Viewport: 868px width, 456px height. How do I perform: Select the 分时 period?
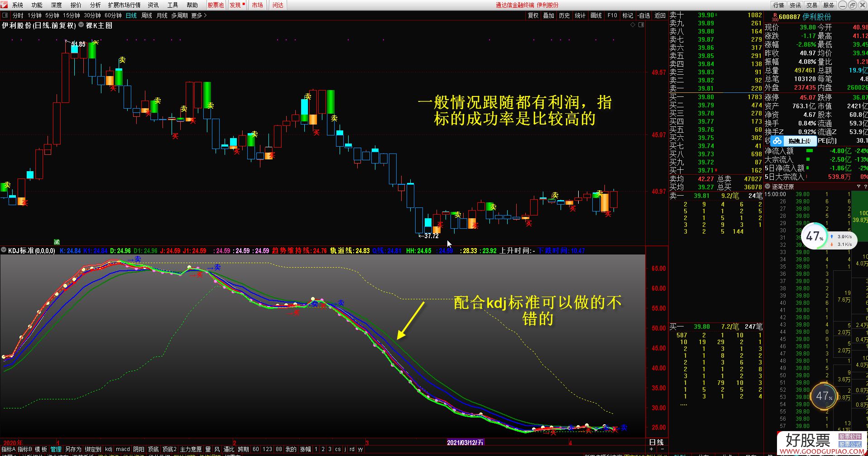(x=18, y=15)
